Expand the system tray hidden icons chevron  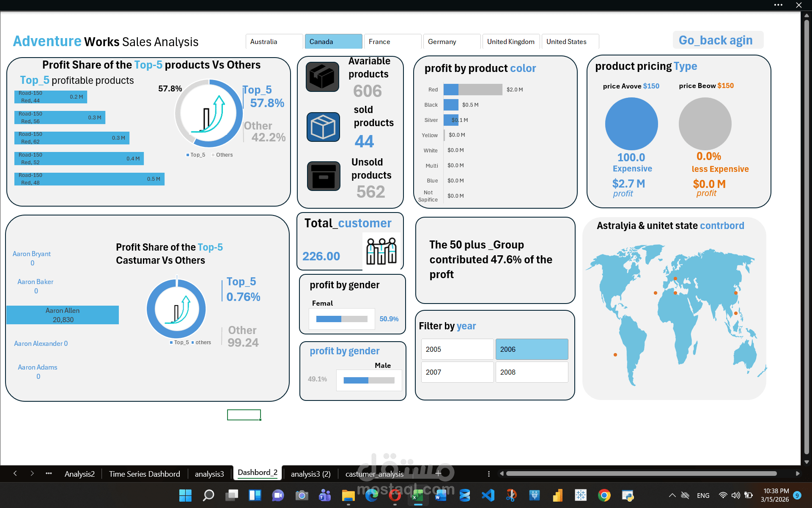click(672, 495)
